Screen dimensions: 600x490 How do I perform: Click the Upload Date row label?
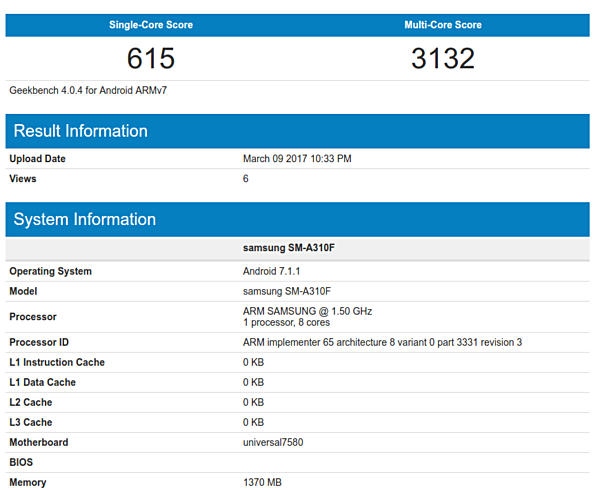pos(38,159)
